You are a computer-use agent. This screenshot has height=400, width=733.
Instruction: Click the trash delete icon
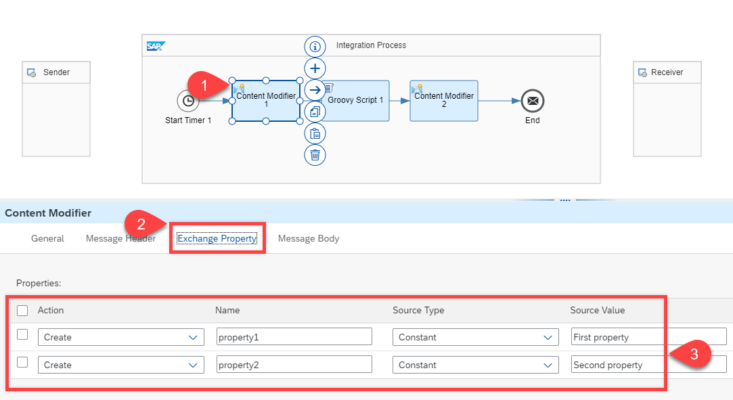click(315, 155)
